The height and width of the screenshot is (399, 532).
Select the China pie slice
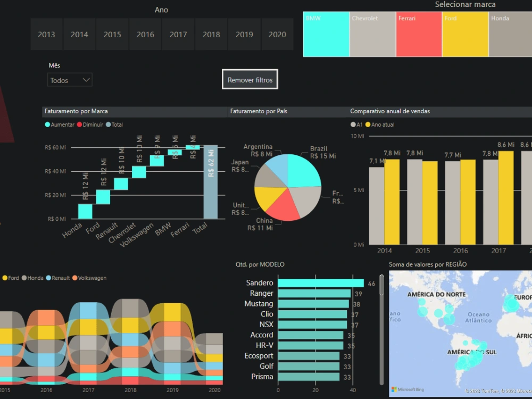284,207
